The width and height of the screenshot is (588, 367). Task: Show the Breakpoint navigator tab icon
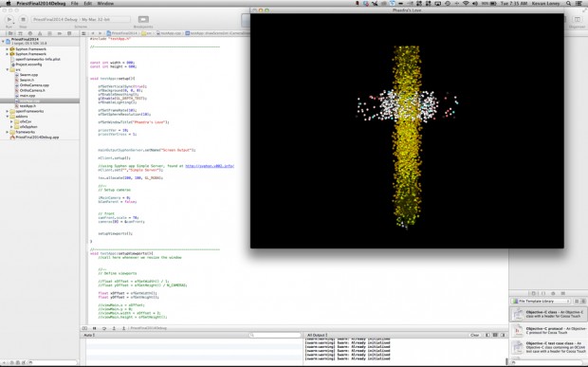60,33
